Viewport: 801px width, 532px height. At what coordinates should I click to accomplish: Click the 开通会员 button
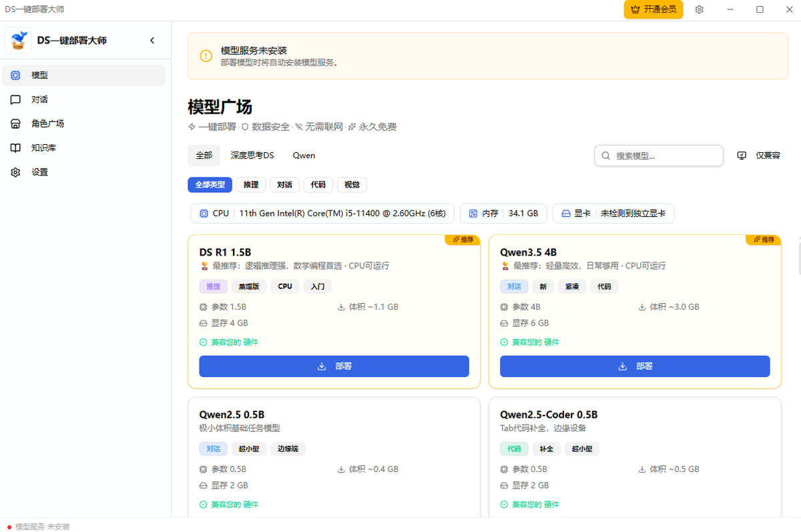coord(653,9)
